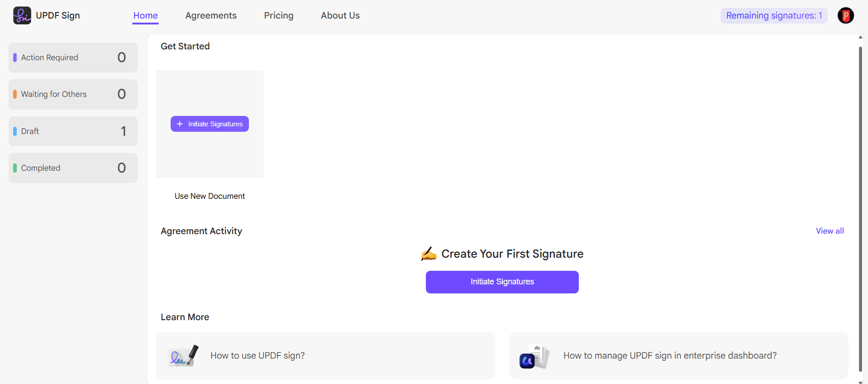Viewport: 868px width, 384px height.
Task: Click the vertical page scrollbar
Action: pos(860,208)
